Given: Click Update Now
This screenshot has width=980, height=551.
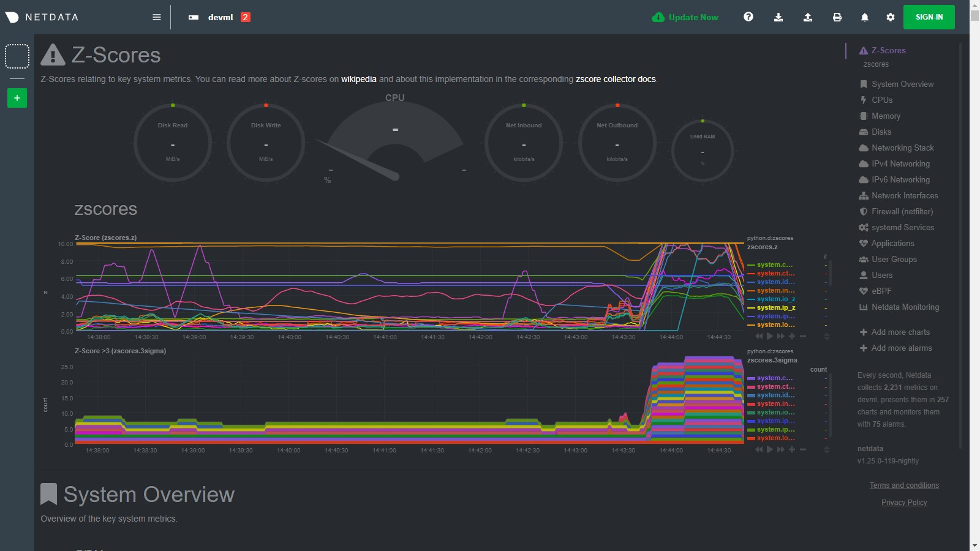Looking at the screenshot, I should coord(685,17).
